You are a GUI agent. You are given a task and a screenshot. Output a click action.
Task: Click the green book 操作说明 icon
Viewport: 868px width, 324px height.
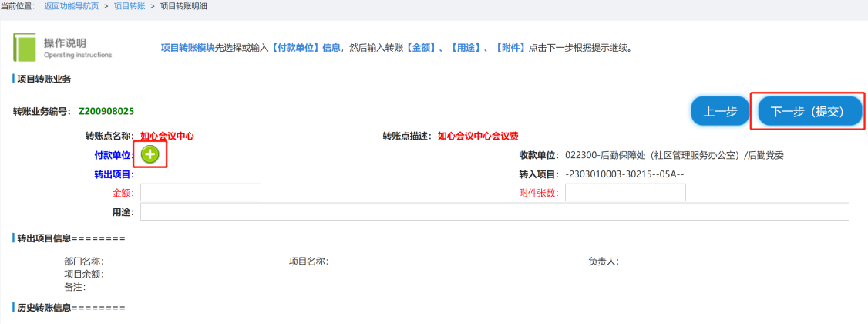(x=25, y=47)
